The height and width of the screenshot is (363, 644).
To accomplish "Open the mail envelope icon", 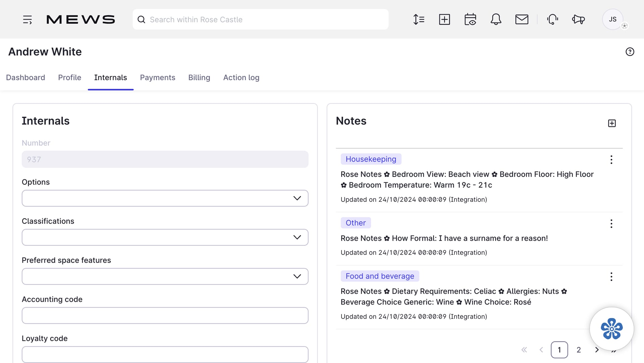I will point(522,19).
